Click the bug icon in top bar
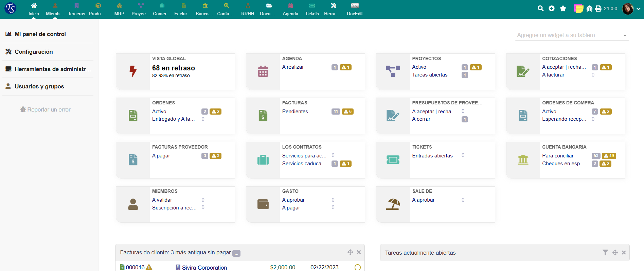This screenshot has width=644, height=271. coord(589,9)
